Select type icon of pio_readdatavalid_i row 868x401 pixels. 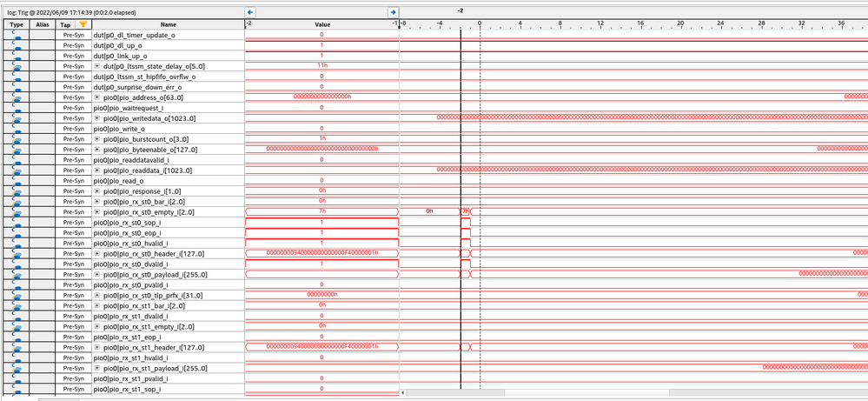17,159
